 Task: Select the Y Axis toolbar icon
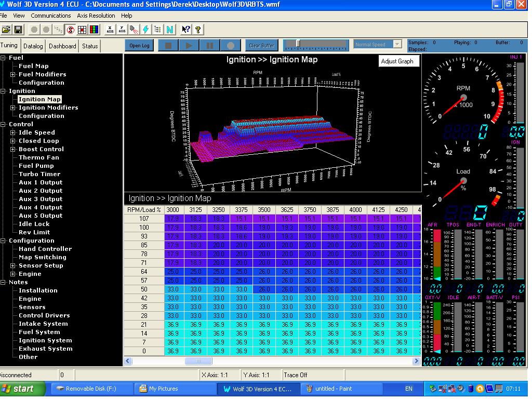(x=122, y=30)
